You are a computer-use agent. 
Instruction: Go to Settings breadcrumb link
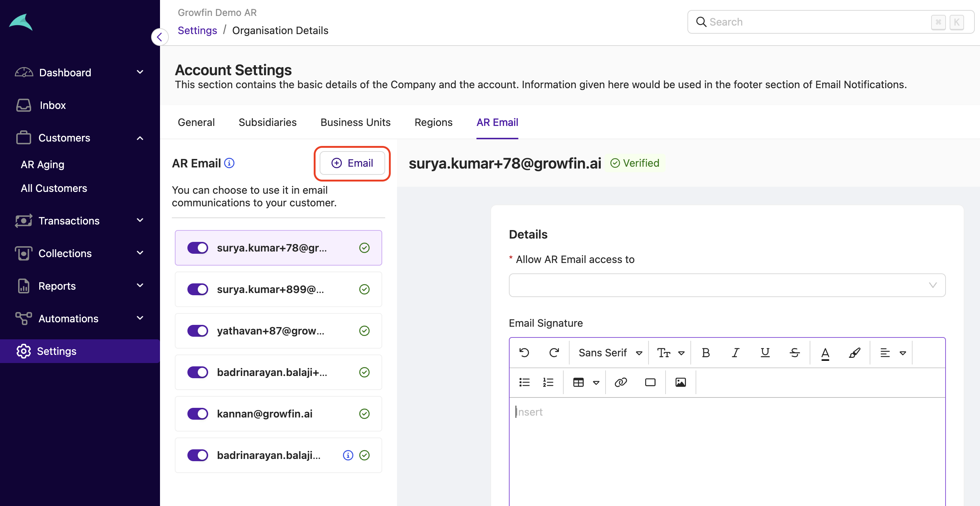point(197,30)
